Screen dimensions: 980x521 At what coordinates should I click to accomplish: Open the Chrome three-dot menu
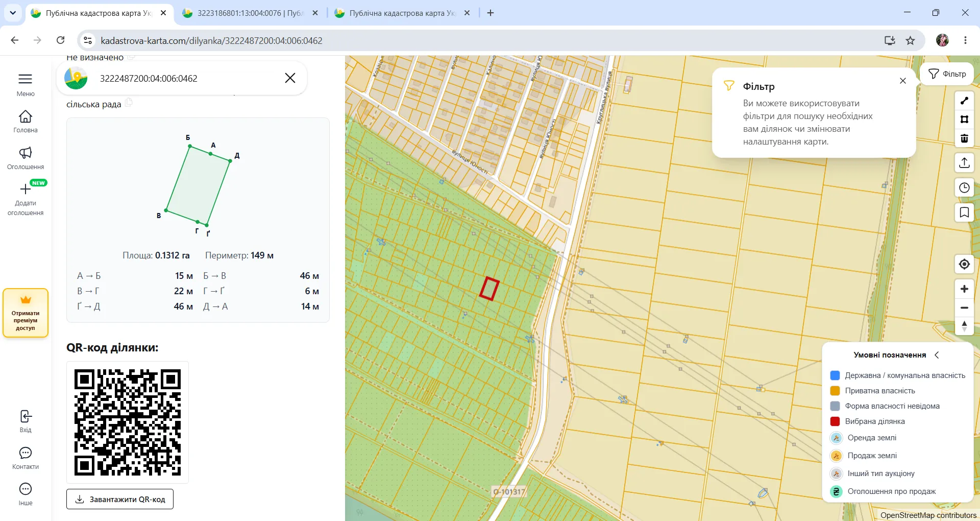965,40
